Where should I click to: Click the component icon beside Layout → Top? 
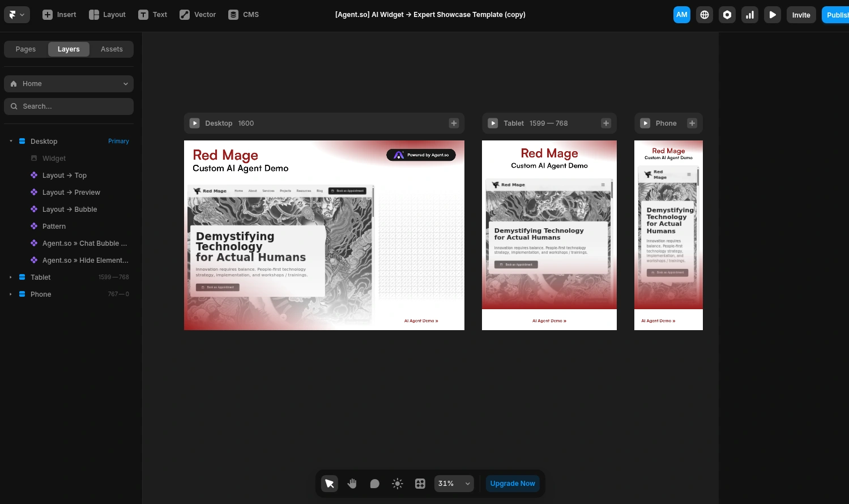click(x=34, y=175)
